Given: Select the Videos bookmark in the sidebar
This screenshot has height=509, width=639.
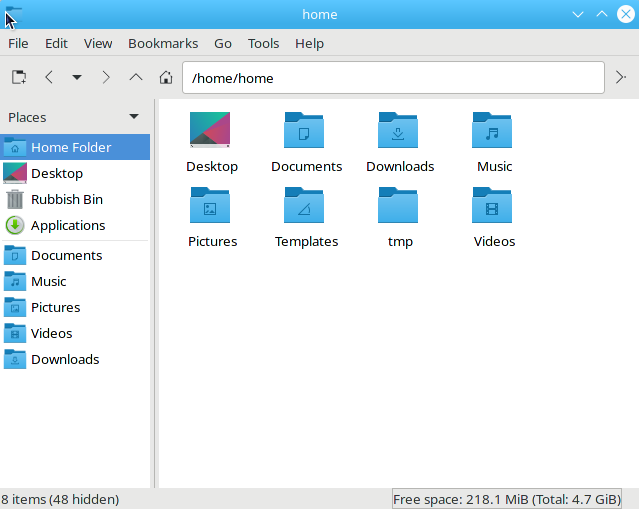Looking at the screenshot, I should pyautogui.click(x=75, y=334).
